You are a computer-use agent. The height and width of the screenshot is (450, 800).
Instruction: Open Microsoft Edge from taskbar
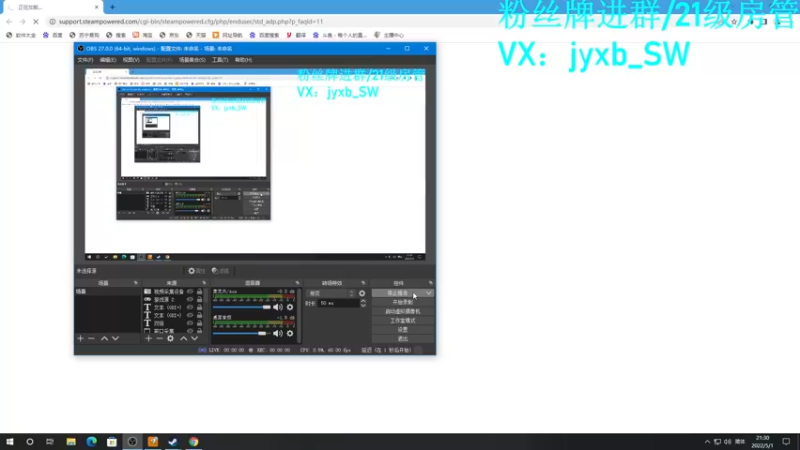click(91, 442)
